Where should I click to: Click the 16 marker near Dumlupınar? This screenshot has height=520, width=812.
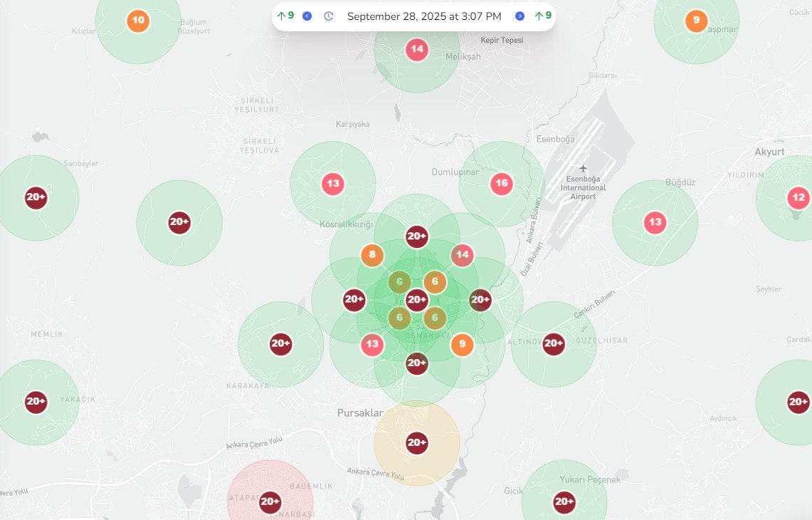pos(502,184)
